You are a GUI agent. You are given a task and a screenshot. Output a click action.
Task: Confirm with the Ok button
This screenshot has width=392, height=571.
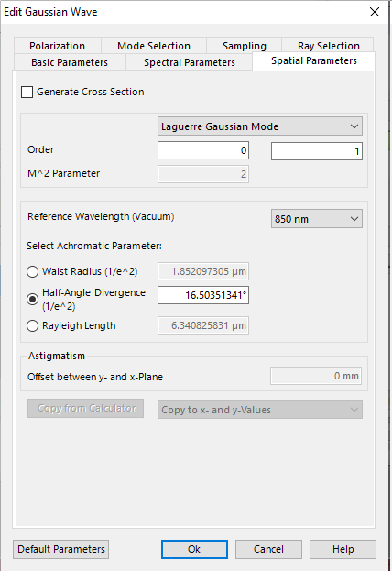point(194,549)
